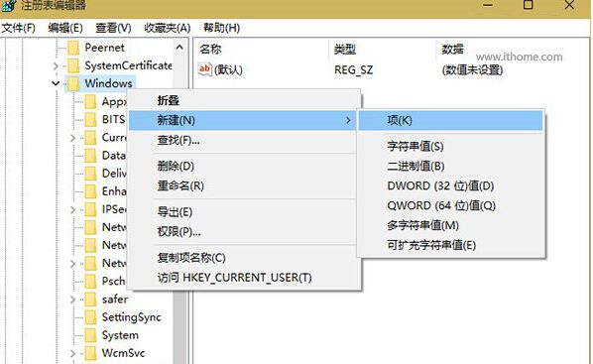Open the 编辑(E) menu

pos(65,28)
